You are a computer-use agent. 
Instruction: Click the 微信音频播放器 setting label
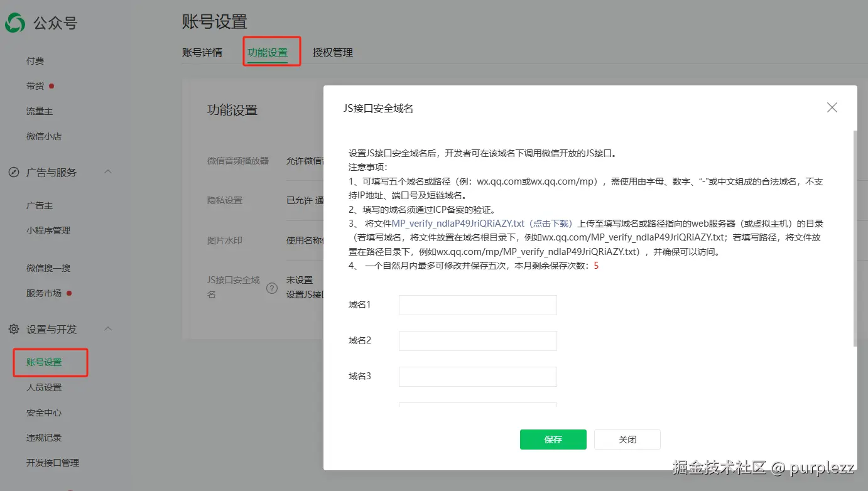(x=238, y=161)
